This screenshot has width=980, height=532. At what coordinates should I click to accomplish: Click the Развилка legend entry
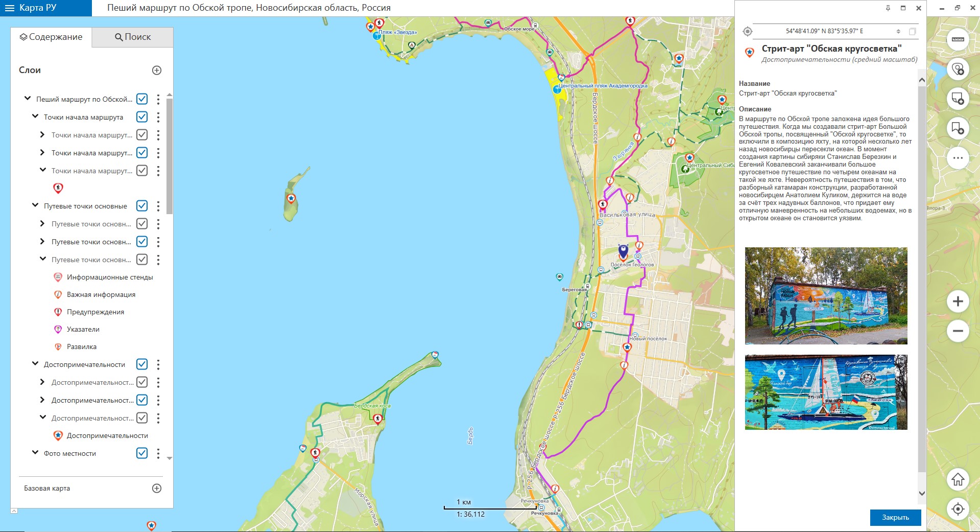pos(82,346)
